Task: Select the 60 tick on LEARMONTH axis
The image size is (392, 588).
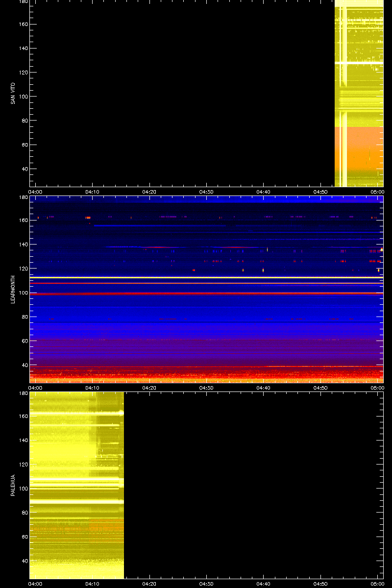Action: click(x=24, y=341)
